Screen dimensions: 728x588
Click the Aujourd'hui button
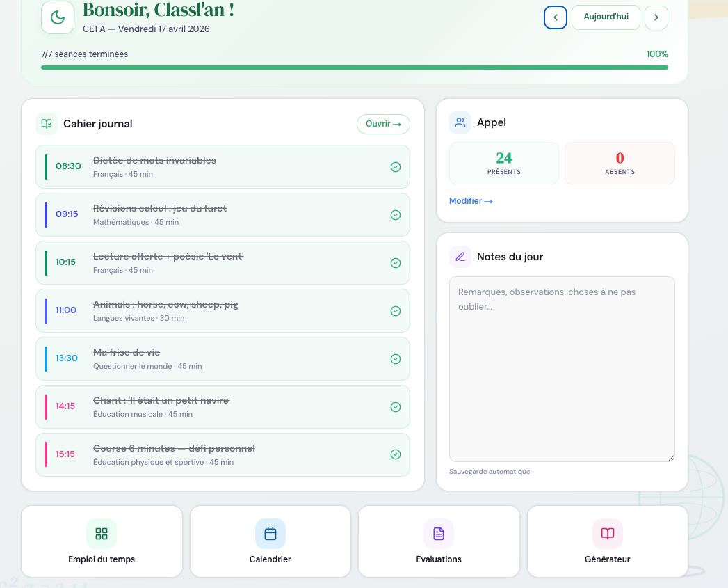(x=606, y=17)
